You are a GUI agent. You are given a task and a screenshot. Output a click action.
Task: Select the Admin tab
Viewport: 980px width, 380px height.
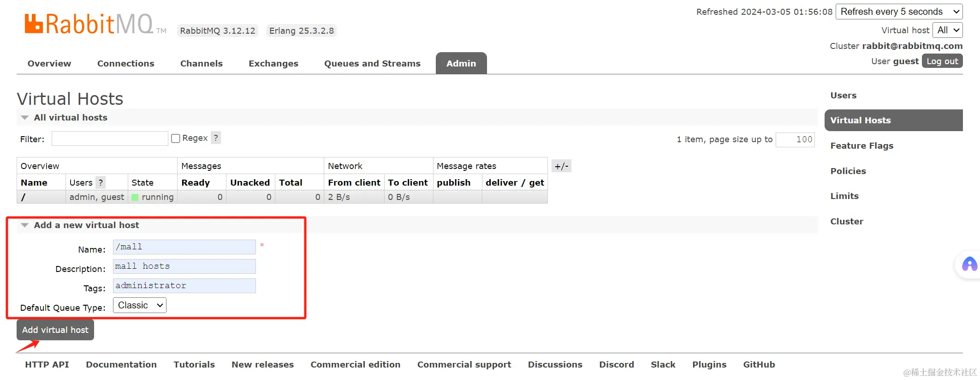coord(461,63)
